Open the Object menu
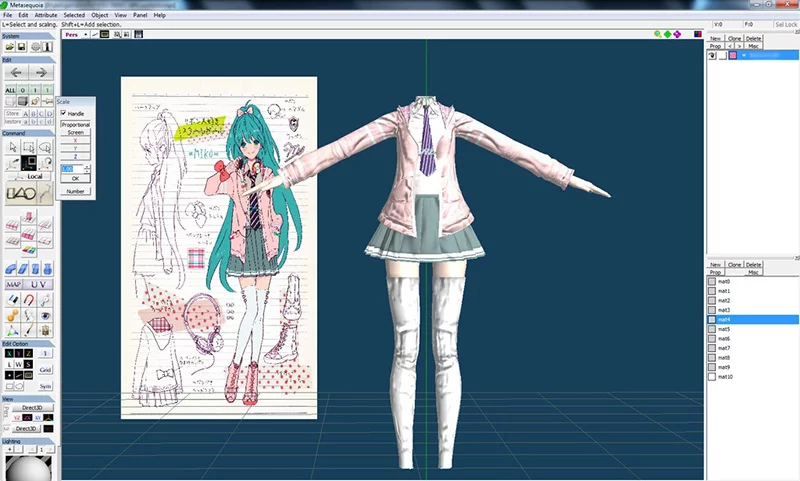800x481 pixels. [99, 15]
